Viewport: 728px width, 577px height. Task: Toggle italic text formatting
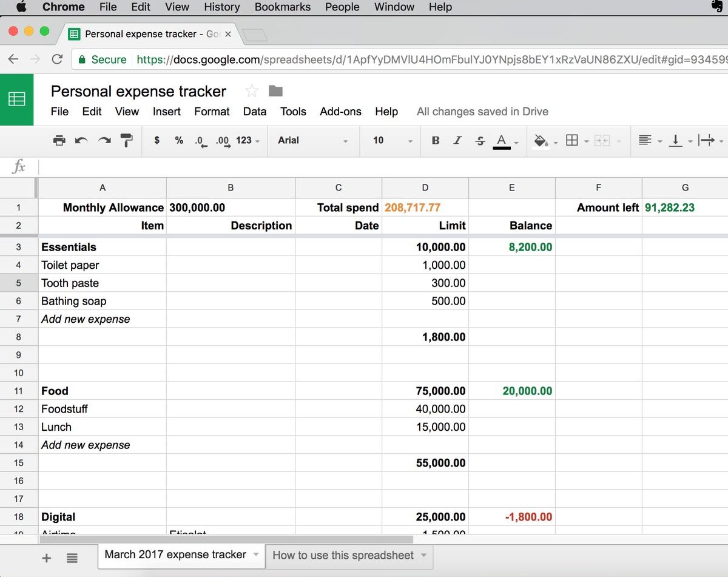click(457, 140)
